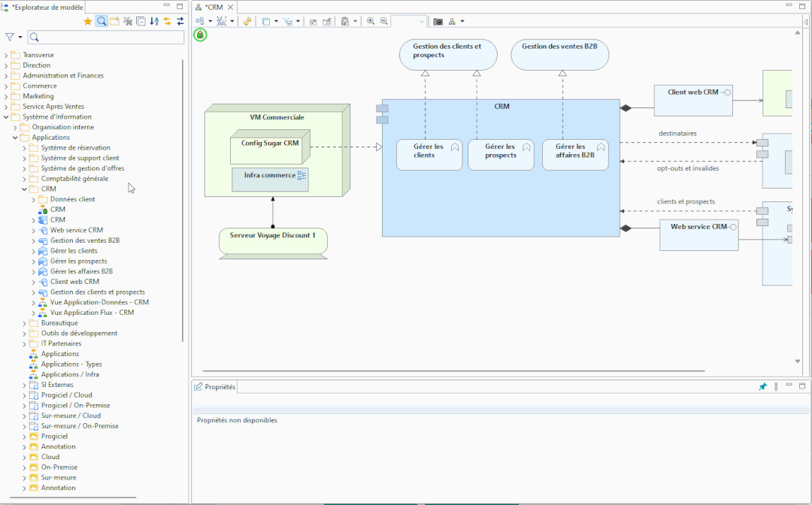Image resolution: width=812 pixels, height=505 pixels.
Task: Select Progiciel / Cloud tree item
Action: point(67,395)
